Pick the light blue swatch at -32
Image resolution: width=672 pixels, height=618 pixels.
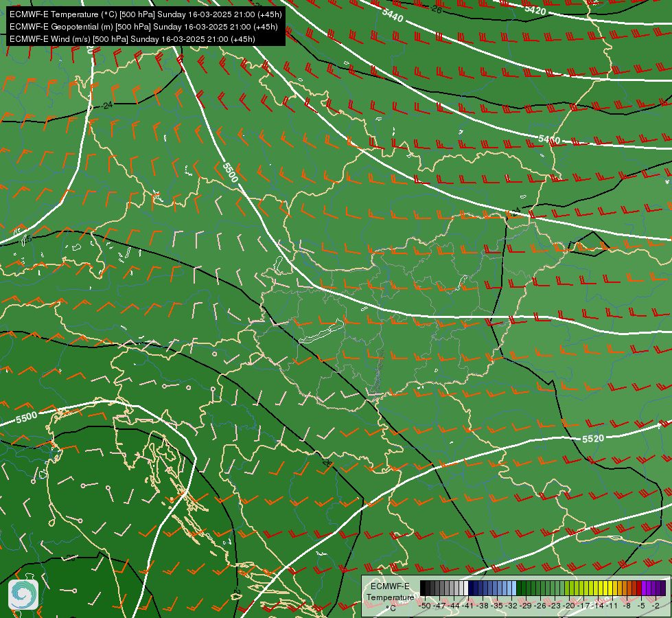(x=514, y=588)
